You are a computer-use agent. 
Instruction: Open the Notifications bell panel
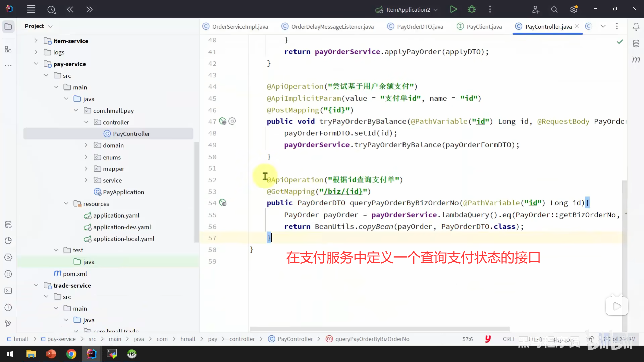tap(636, 27)
